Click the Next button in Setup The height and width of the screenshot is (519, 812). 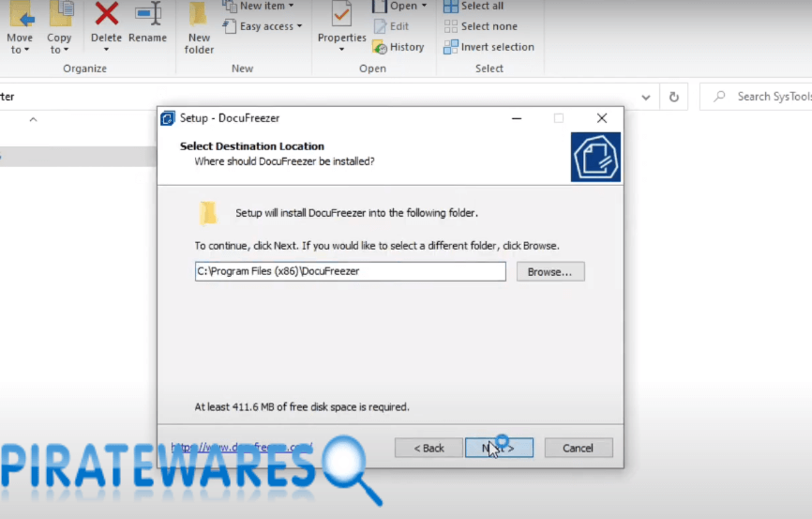pyautogui.click(x=499, y=448)
